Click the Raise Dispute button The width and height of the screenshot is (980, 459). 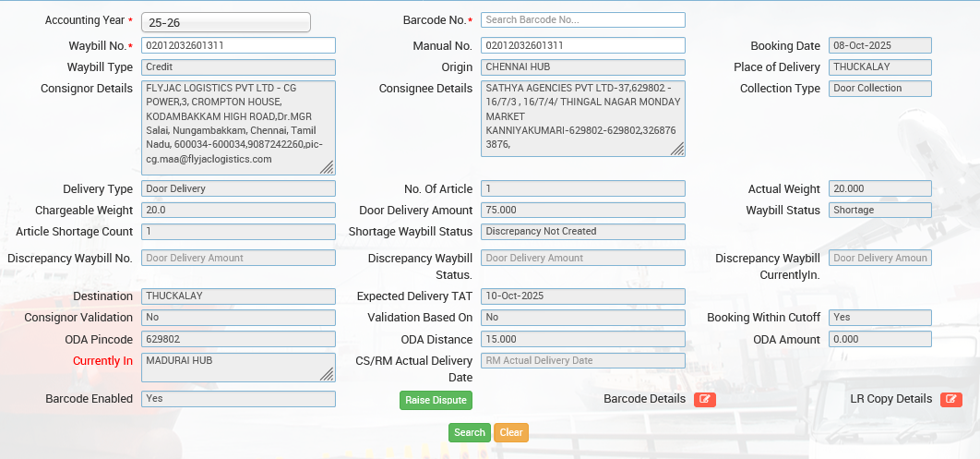[x=436, y=400]
